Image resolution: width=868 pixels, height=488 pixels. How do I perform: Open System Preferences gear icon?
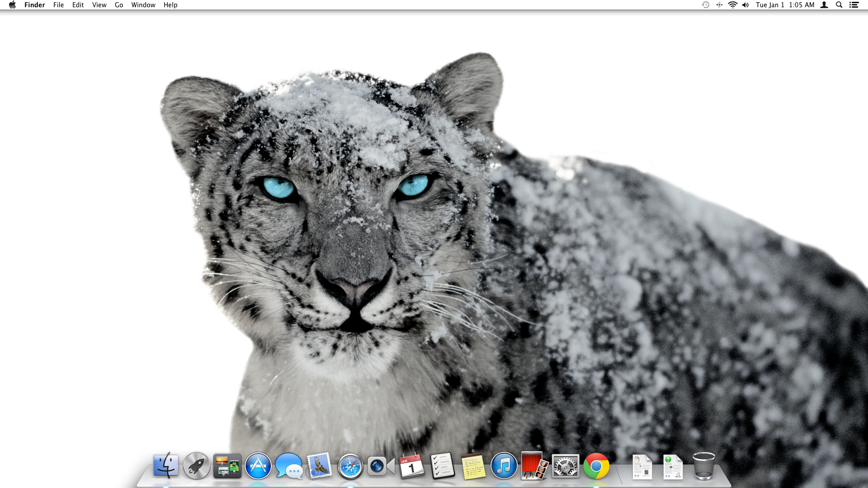[566, 466]
